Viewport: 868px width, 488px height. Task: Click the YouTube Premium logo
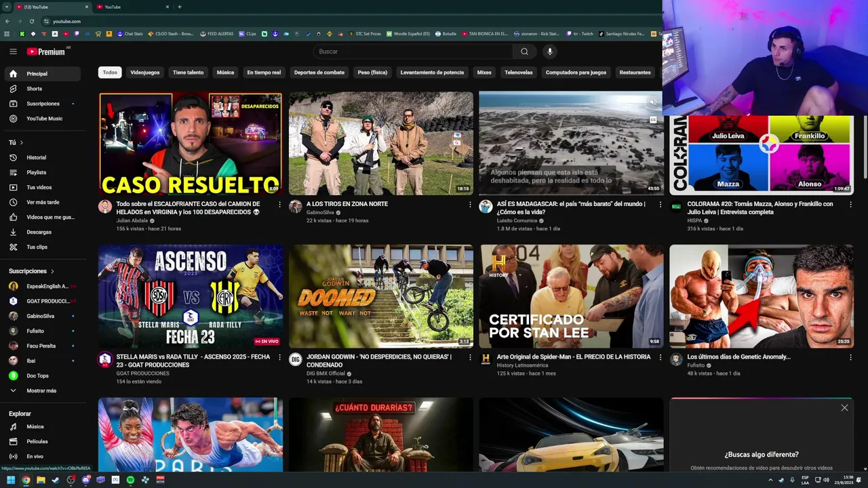(46, 52)
